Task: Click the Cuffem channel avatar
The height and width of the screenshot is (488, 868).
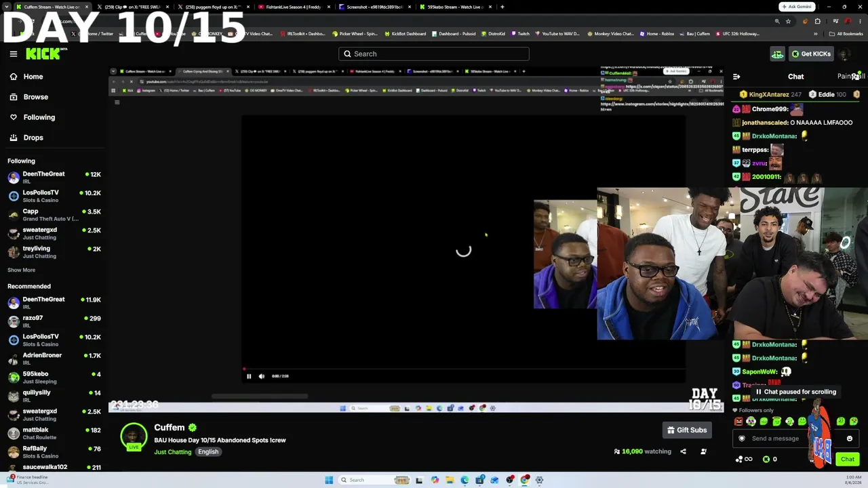Action: [x=134, y=436]
